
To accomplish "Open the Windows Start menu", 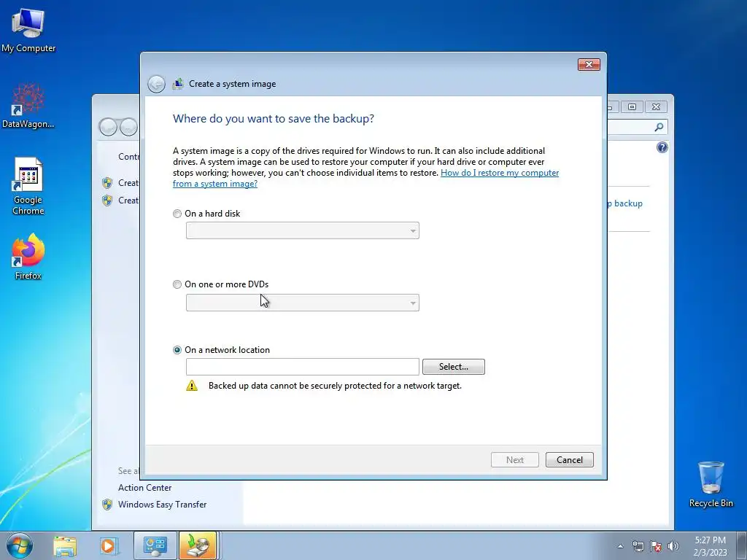I will 20,545.
